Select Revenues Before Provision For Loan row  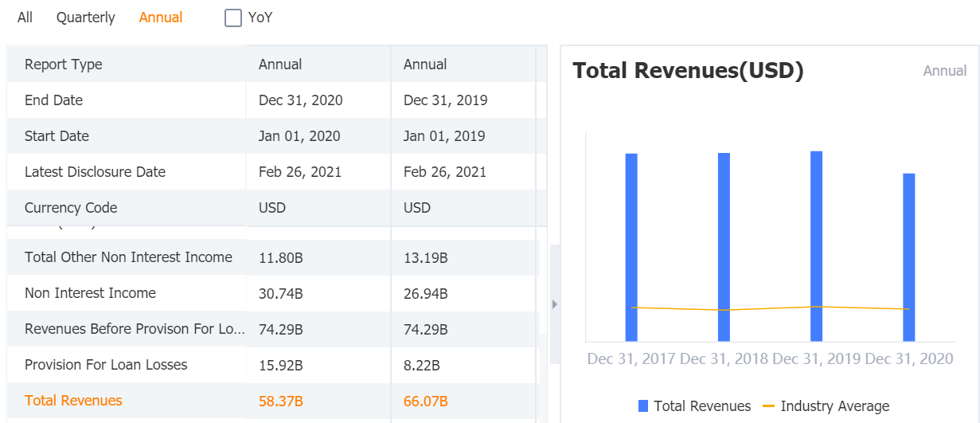point(134,329)
